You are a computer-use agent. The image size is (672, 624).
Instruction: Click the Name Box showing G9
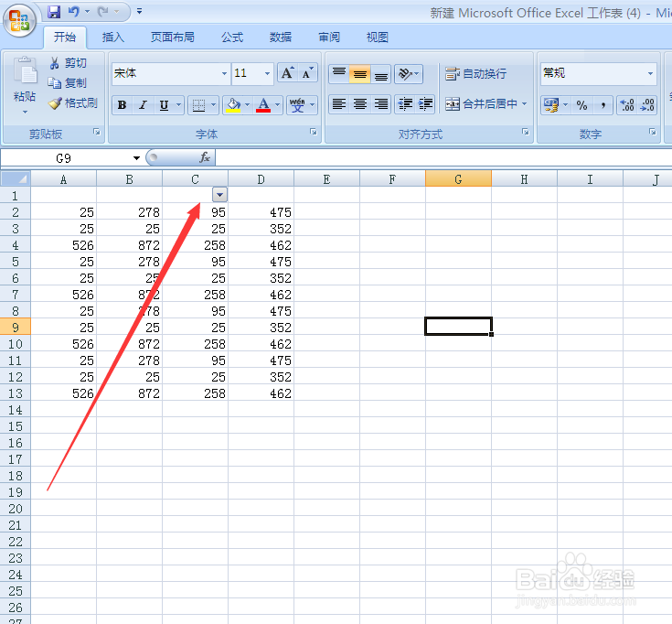pyautogui.click(x=64, y=158)
